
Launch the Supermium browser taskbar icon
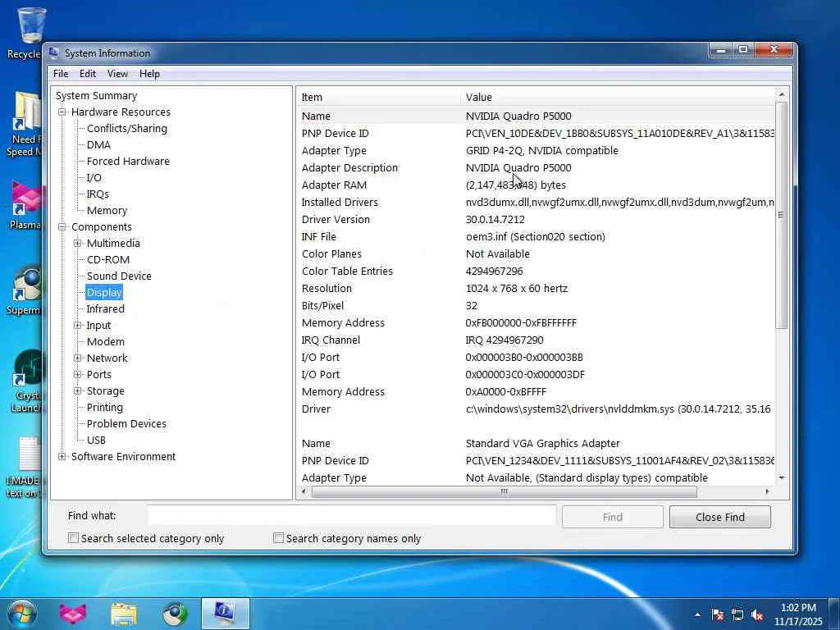176,614
